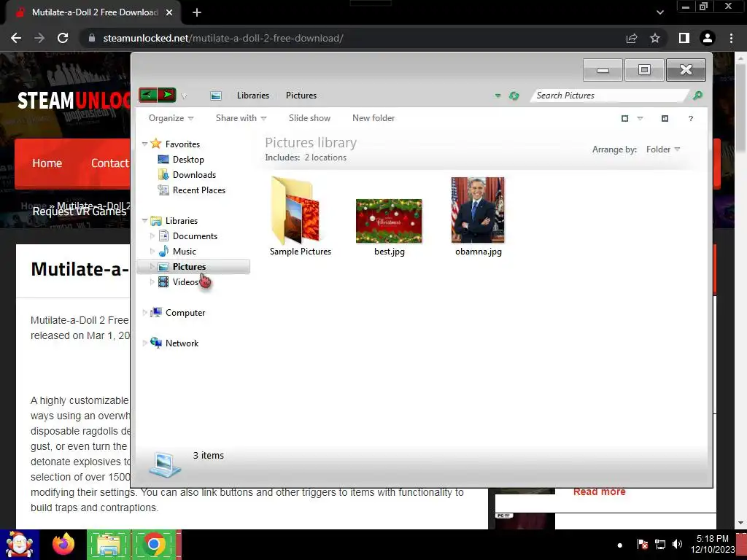
Task: Select the Videos library
Action: click(x=185, y=282)
